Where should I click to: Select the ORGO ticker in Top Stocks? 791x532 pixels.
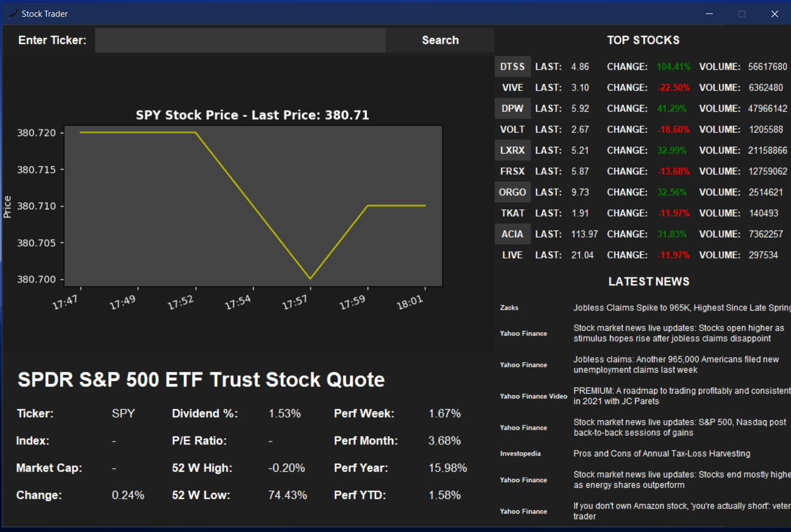click(512, 192)
